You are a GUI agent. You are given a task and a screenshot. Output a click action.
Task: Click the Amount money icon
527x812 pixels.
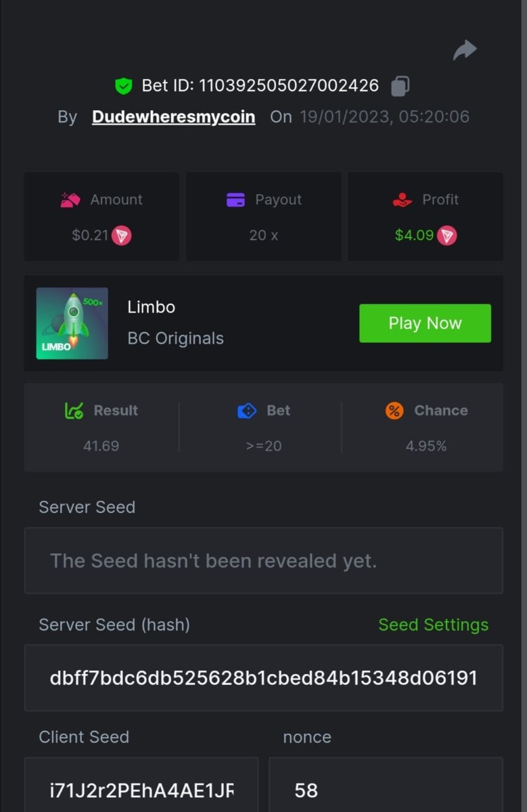[71, 200]
